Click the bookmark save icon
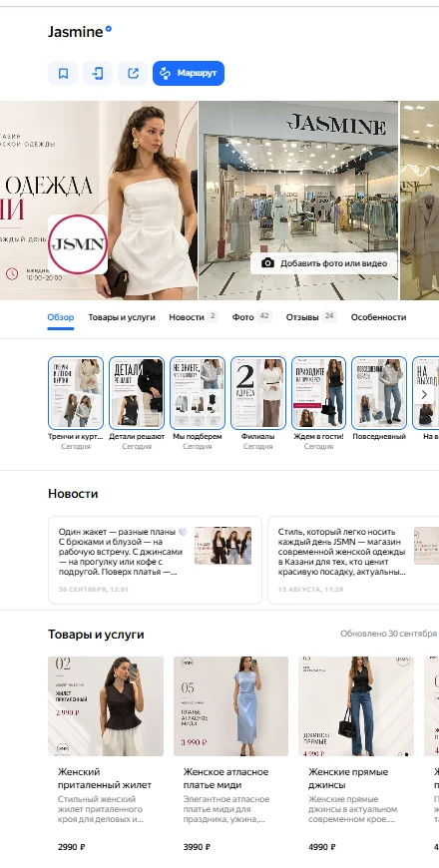Image resolution: width=439 pixels, height=868 pixels. tap(63, 73)
